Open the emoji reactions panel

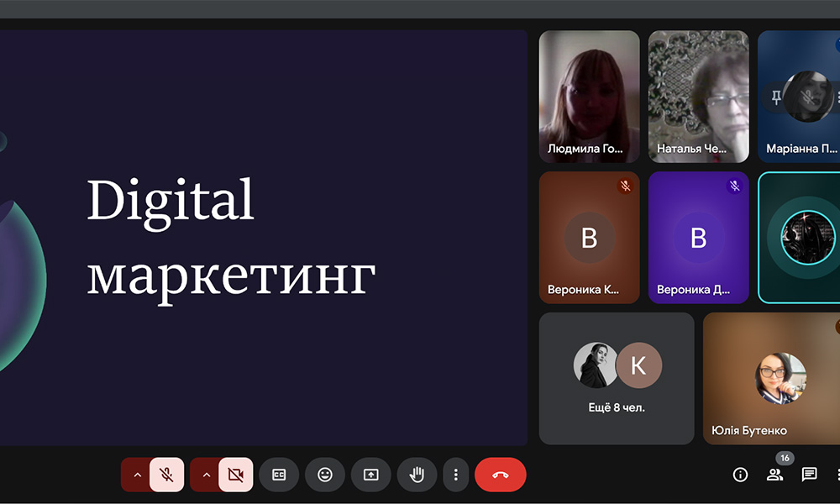pos(325,475)
